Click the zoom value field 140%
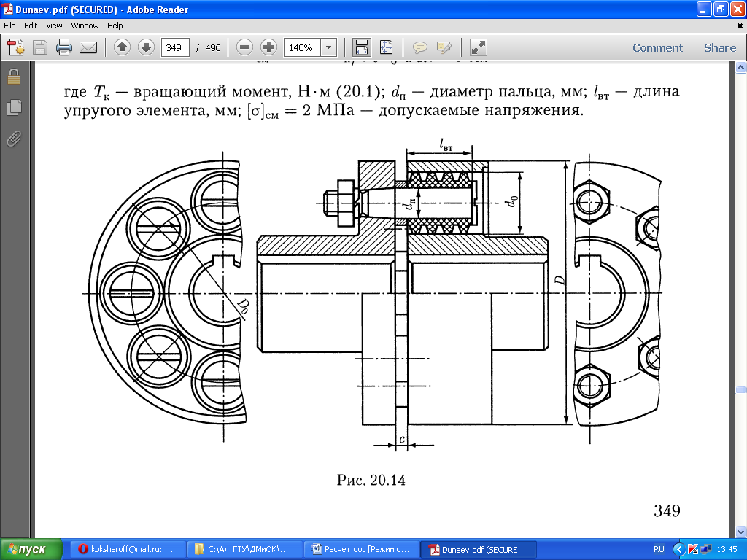 click(302, 47)
